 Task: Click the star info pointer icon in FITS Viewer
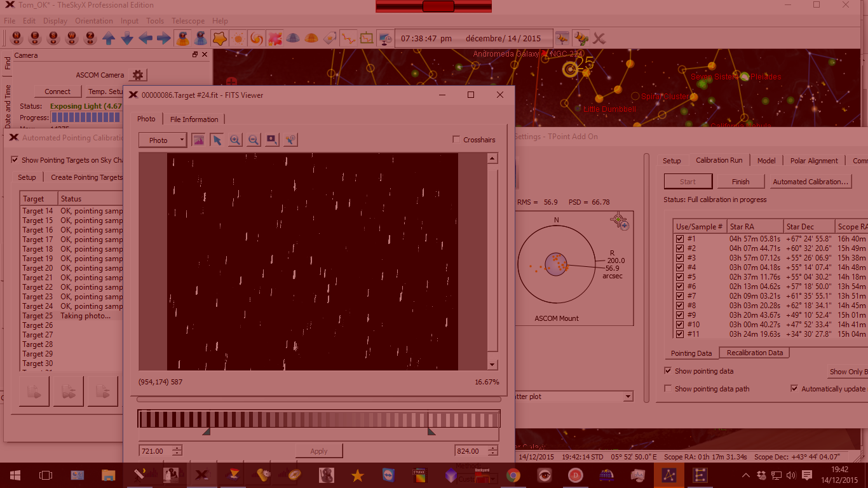[x=290, y=140]
